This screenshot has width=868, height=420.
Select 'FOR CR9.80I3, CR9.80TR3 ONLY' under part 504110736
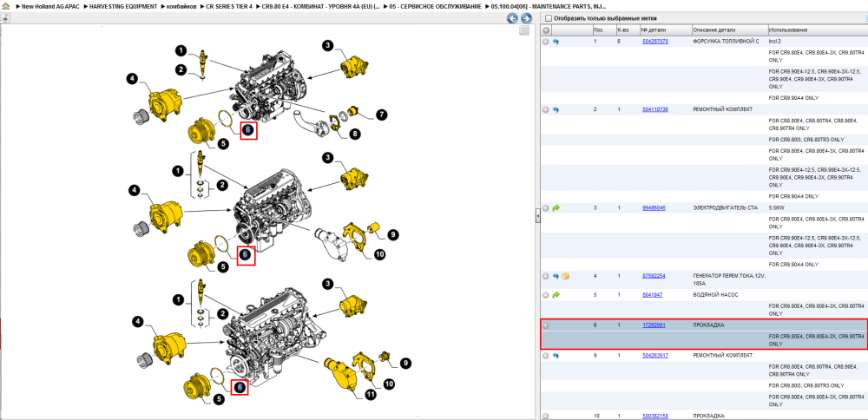tap(806, 140)
